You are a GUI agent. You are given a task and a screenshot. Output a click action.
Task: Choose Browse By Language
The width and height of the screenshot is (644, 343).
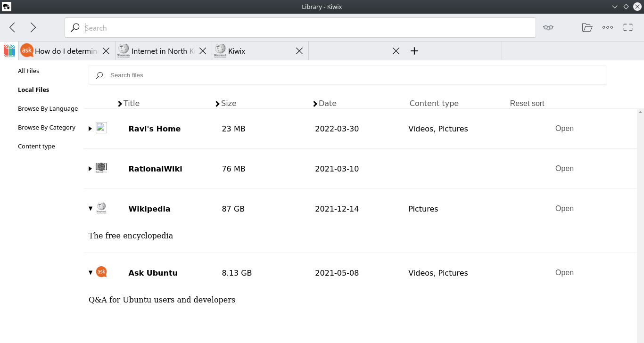point(48,108)
